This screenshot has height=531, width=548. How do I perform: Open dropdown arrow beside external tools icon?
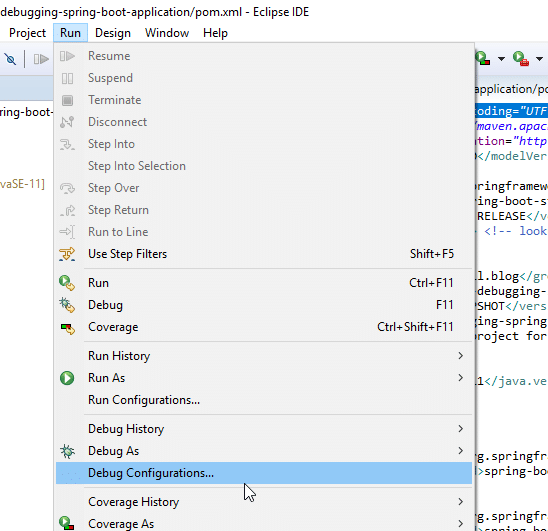coord(539,59)
